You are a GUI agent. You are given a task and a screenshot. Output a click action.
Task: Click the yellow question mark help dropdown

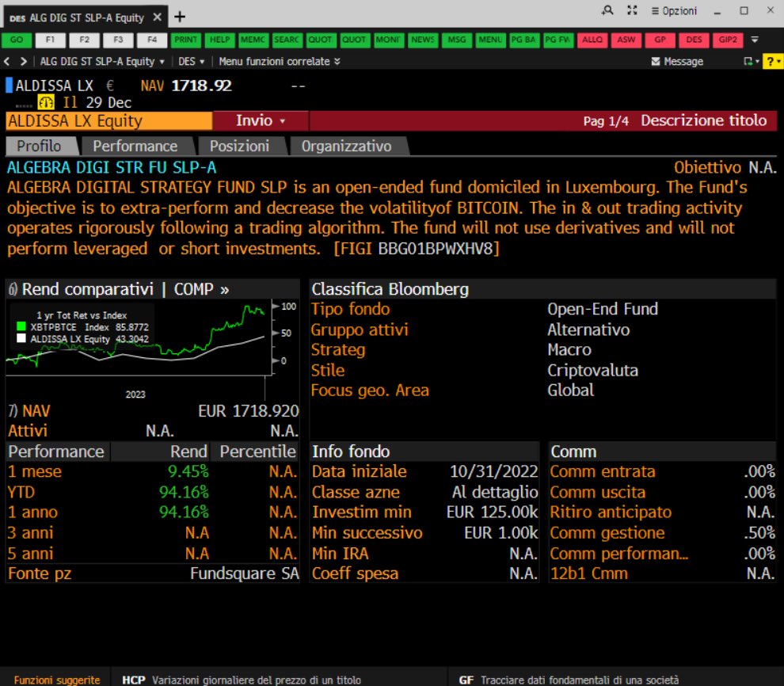773,61
